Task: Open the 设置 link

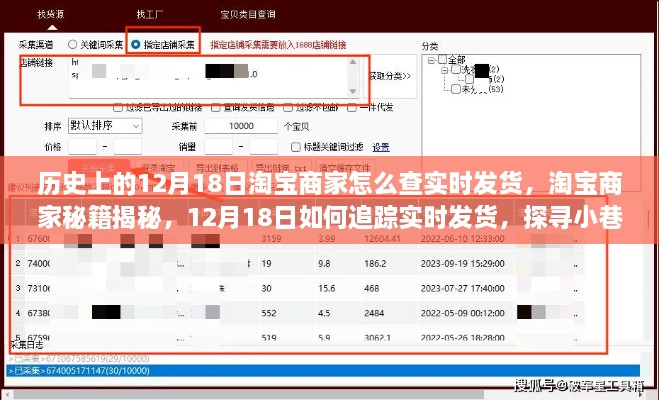Action: (x=381, y=147)
